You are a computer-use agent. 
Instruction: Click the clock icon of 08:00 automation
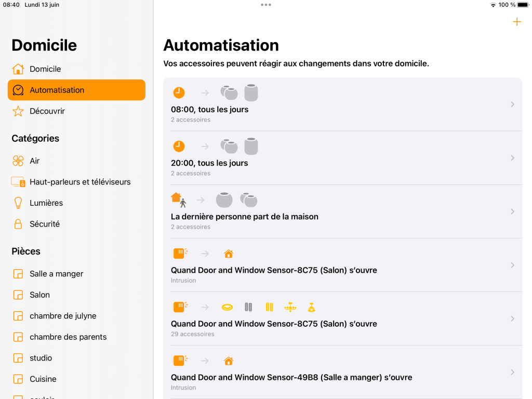tap(179, 92)
